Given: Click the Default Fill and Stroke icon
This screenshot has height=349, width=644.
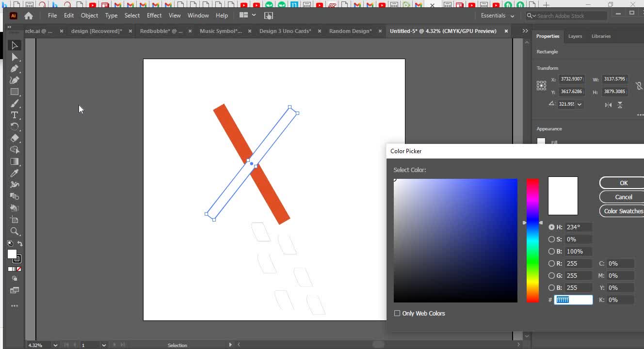Looking at the screenshot, I should (x=10, y=243).
